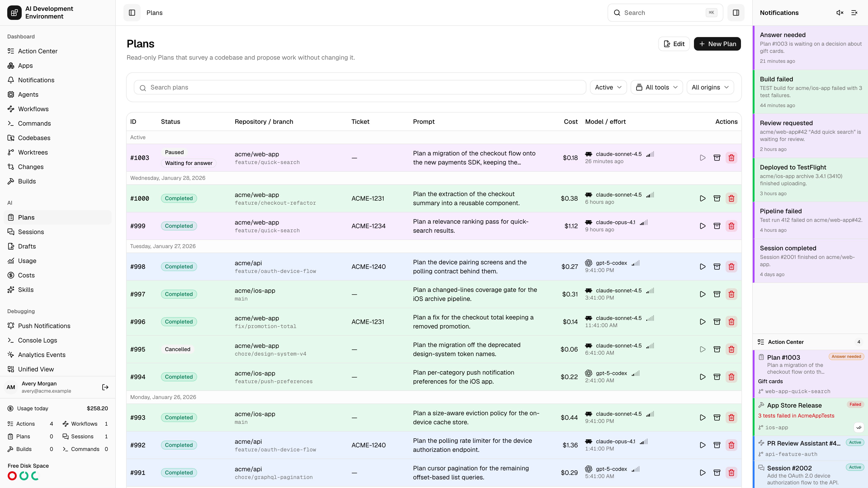Click Costs dollar icon in sidebar
868x488 pixels.
(11, 275)
